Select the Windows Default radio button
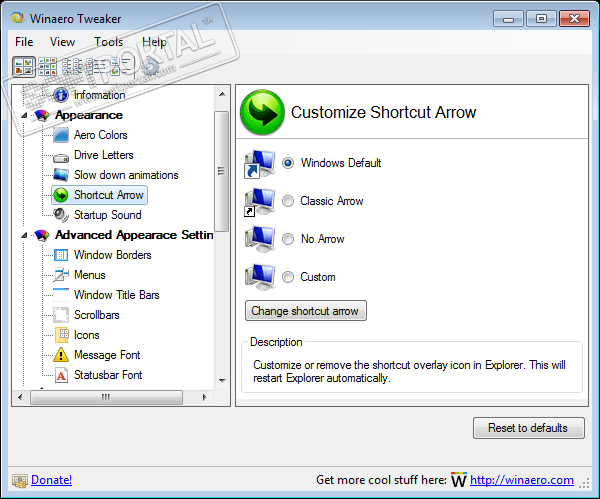Viewport: 600px width, 499px height. [x=288, y=163]
